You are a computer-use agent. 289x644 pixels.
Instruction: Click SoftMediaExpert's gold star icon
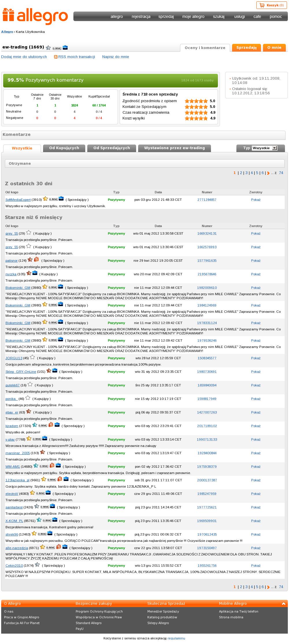click(45, 199)
